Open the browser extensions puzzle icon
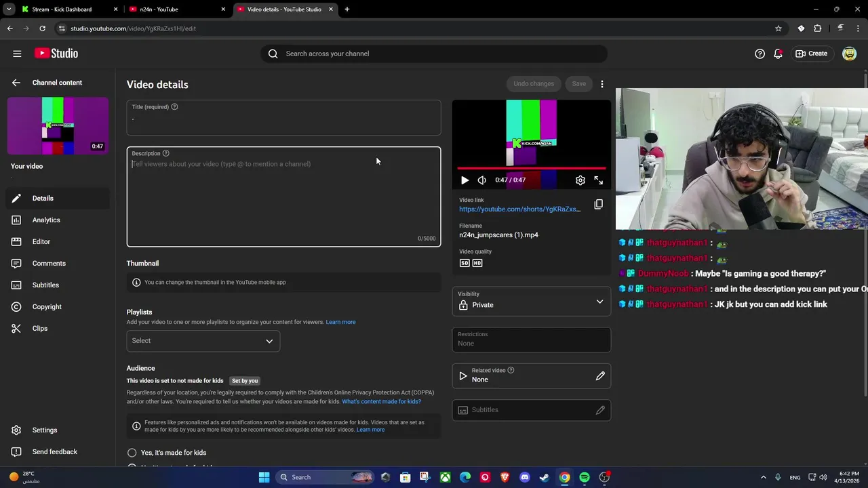Viewport: 868px width, 488px height. [x=817, y=28]
